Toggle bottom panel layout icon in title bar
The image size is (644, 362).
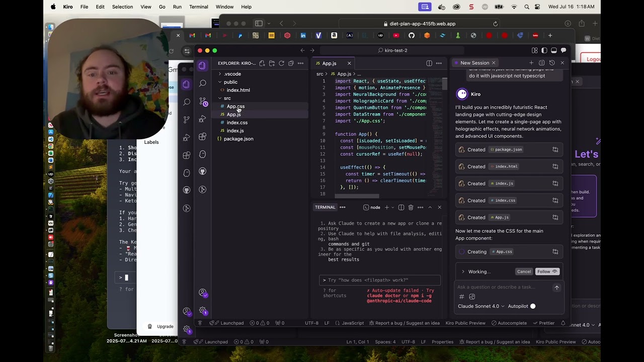click(x=553, y=50)
